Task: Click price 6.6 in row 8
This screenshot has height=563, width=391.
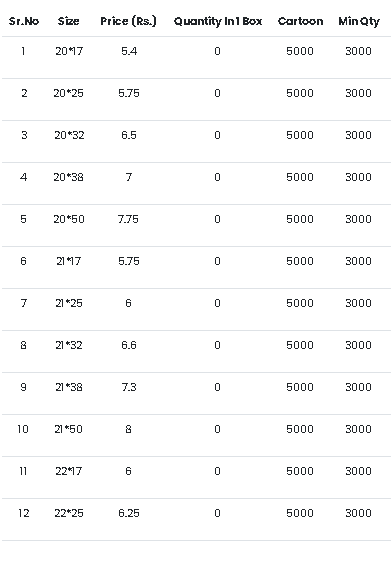Action: coord(129,345)
